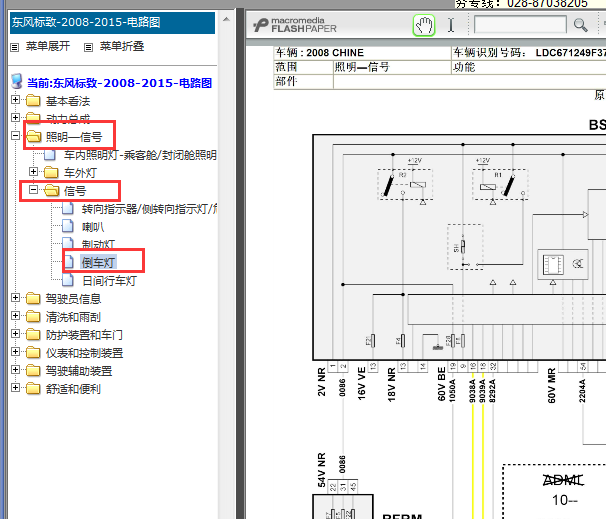Image resolution: width=606 pixels, height=519 pixels.
Task: Expand the 驾驶员信息 folder node
Action: pyautogui.click(x=15, y=297)
